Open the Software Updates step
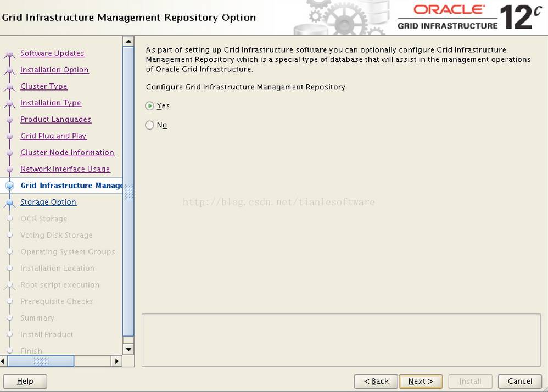Screen dimensions: 548x392 (52, 53)
